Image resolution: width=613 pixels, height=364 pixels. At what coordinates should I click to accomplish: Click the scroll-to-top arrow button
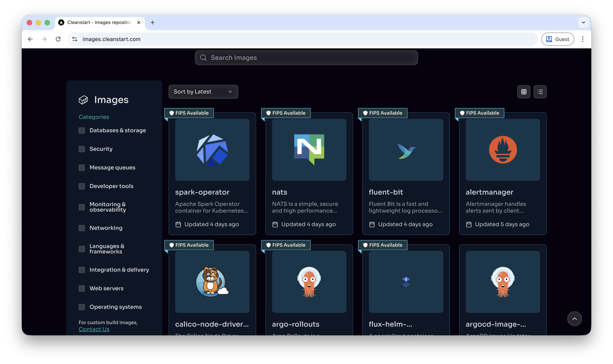coord(574,319)
